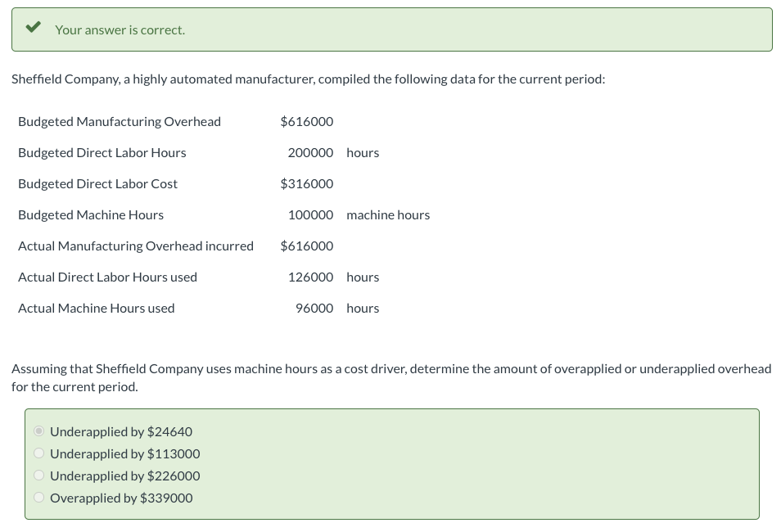This screenshot has width=781, height=532.
Task: Click the 'Budgeted Machine Hours' label
Action: [91, 214]
